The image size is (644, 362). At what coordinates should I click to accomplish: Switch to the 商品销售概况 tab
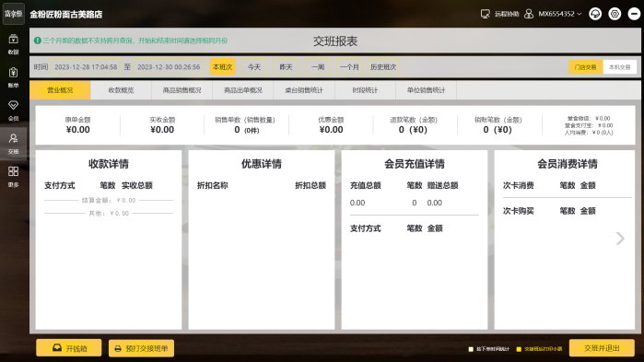point(181,90)
